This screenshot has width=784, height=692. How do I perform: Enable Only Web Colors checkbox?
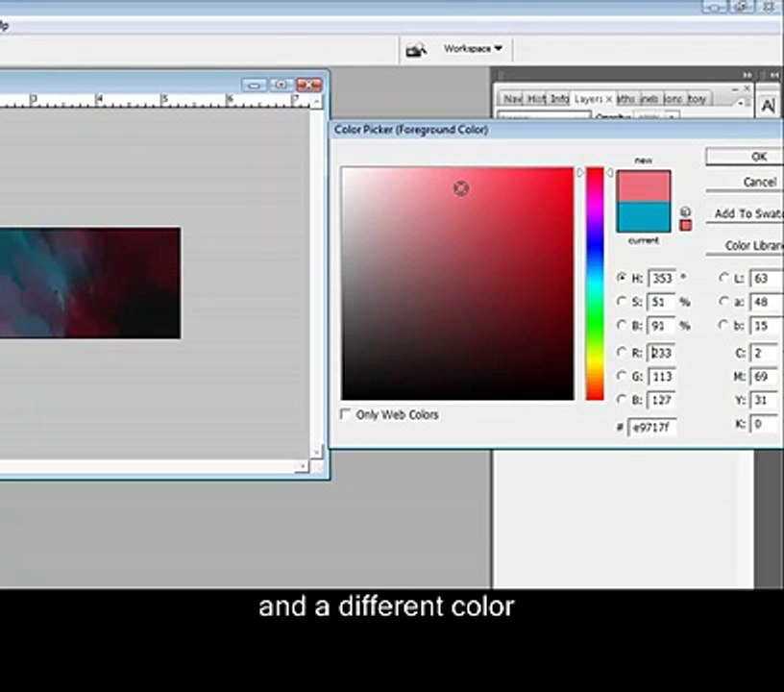coord(345,414)
